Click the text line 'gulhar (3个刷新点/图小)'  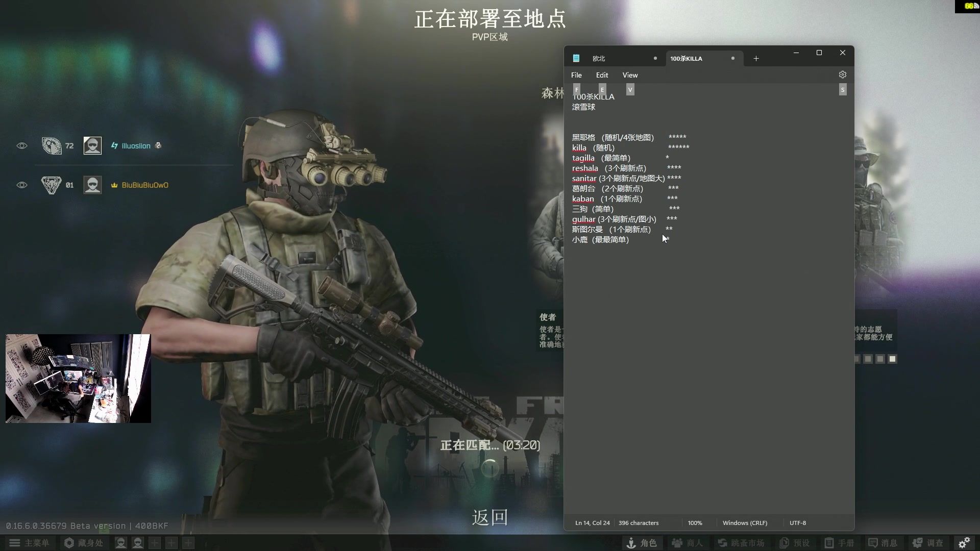(614, 219)
